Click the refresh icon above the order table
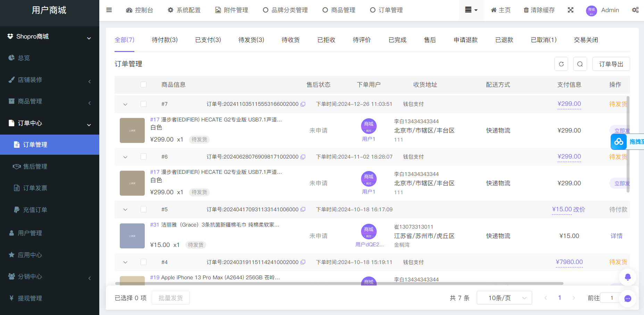Viewport: 644px width, 315px height. point(561,64)
